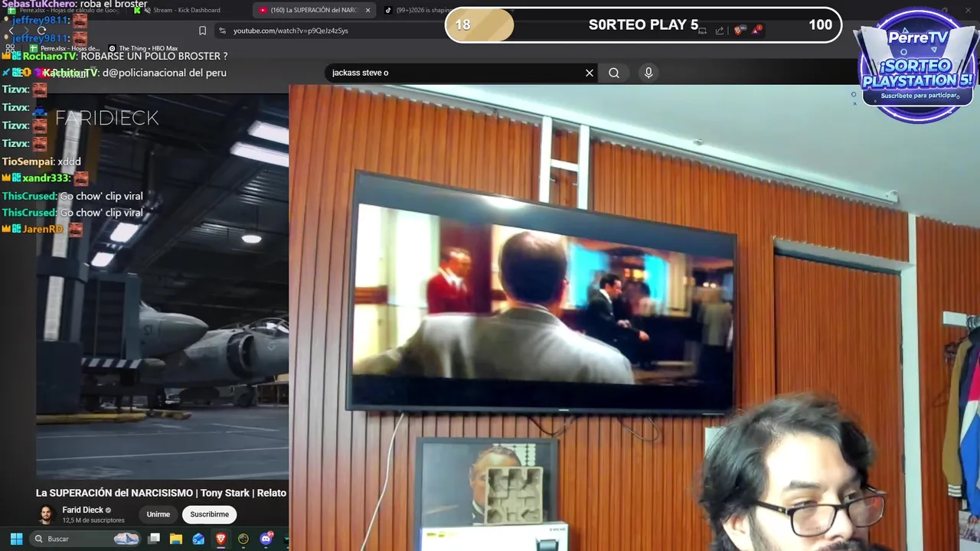This screenshot has width=980, height=551.
Task: Open Farid Dieck channel avatar
Action: pos(47,514)
